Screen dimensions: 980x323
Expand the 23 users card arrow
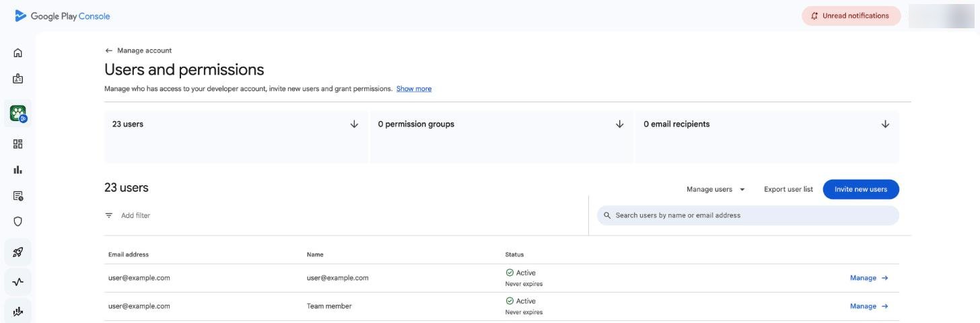354,124
